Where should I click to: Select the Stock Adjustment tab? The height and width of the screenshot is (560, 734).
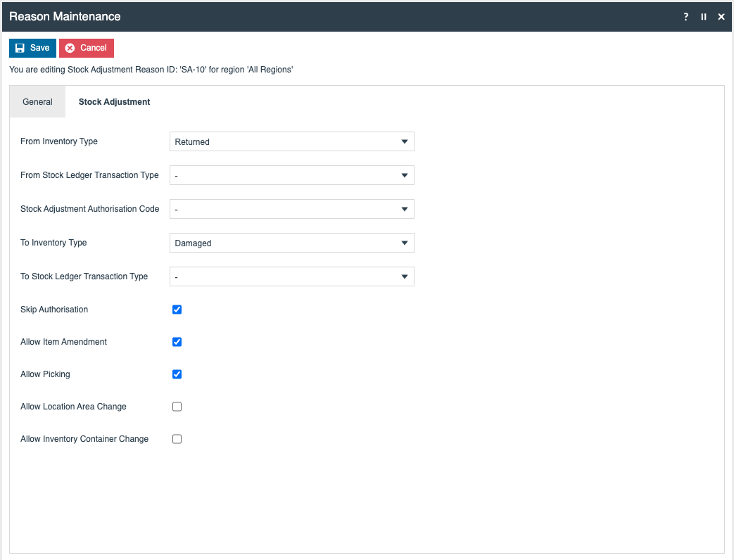click(x=114, y=102)
